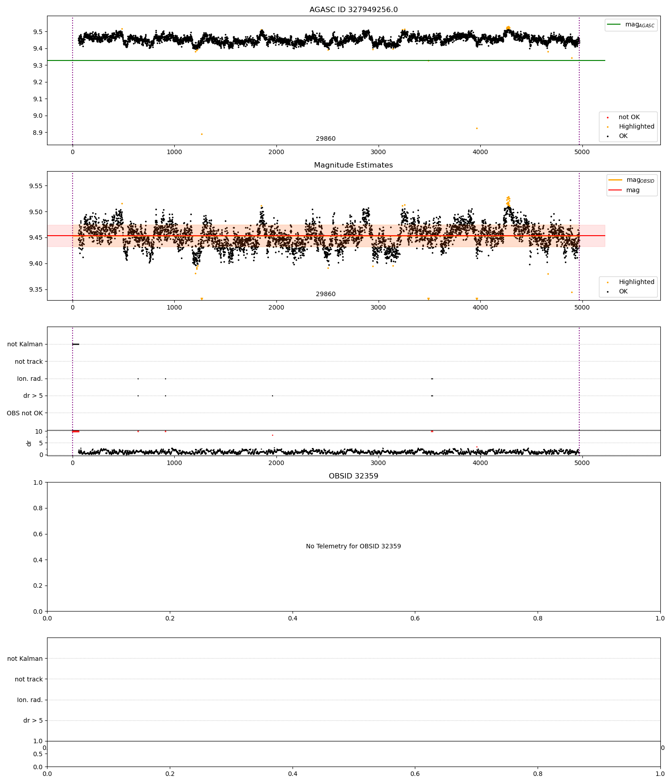Click 'Ion. rad.' label in third panel
This screenshot has height=784, width=672.
(30, 379)
